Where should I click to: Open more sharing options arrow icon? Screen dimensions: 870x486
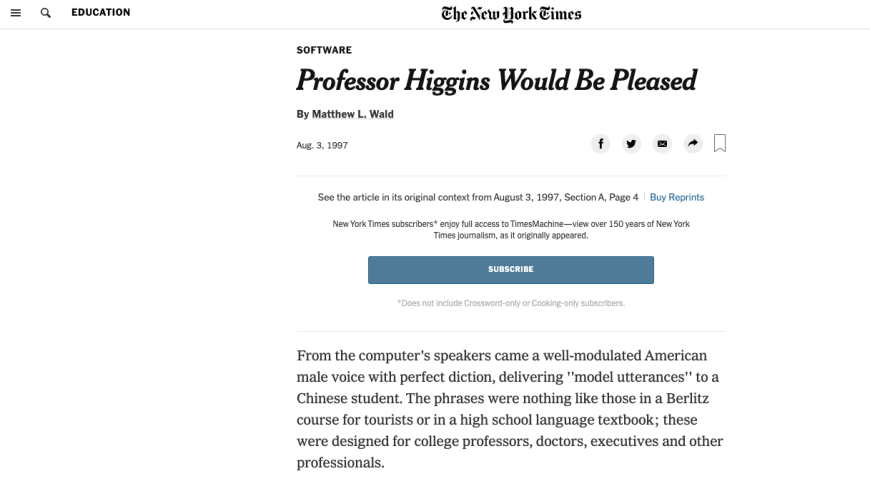click(x=691, y=144)
